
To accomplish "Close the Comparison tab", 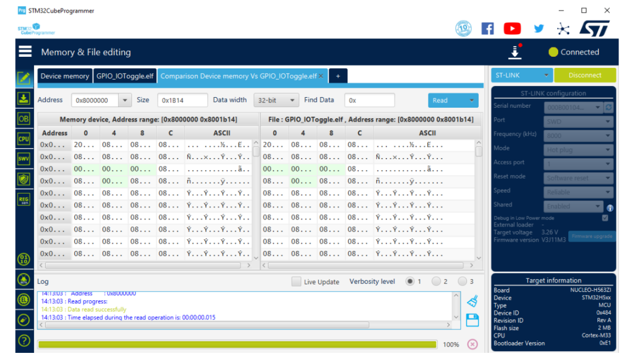I will point(321,75).
